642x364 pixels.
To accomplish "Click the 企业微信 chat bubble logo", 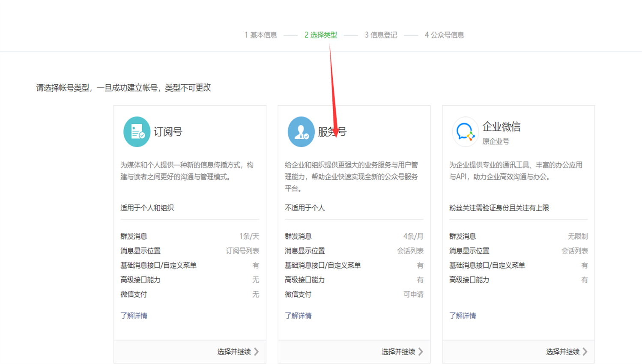I will [x=465, y=132].
